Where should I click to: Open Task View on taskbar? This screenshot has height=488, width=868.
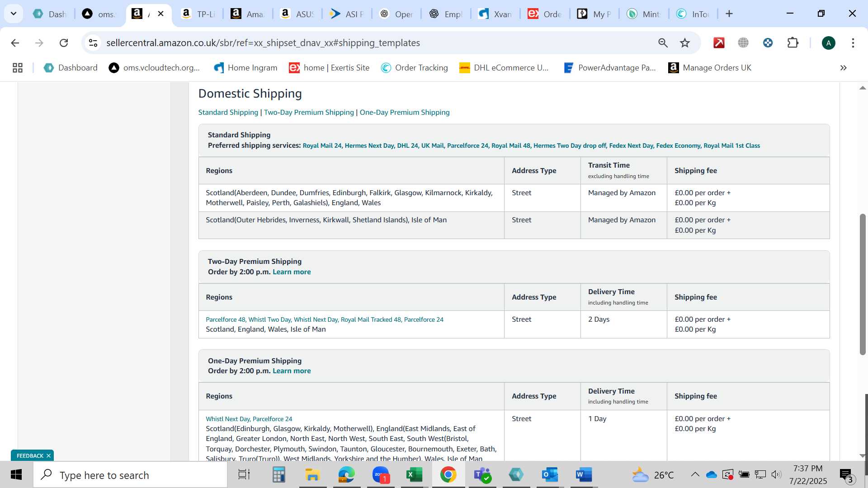(244, 475)
